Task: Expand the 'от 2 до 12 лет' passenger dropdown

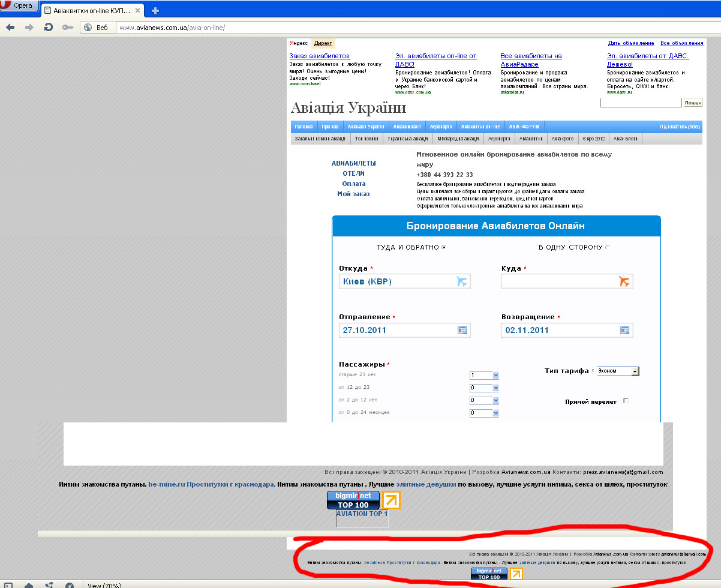Action: click(x=484, y=401)
